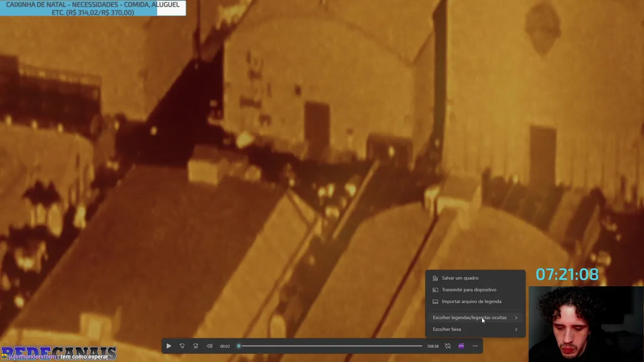Choose Salvar um quadro

coord(475,278)
